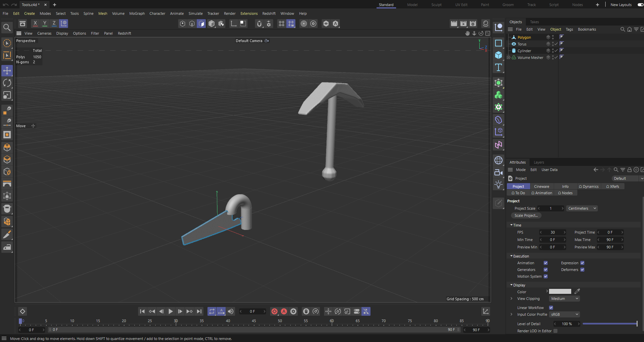Open the Default preset dropdown in Attributes
This screenshot has width=644, height=342.
[x=627, y=178]
